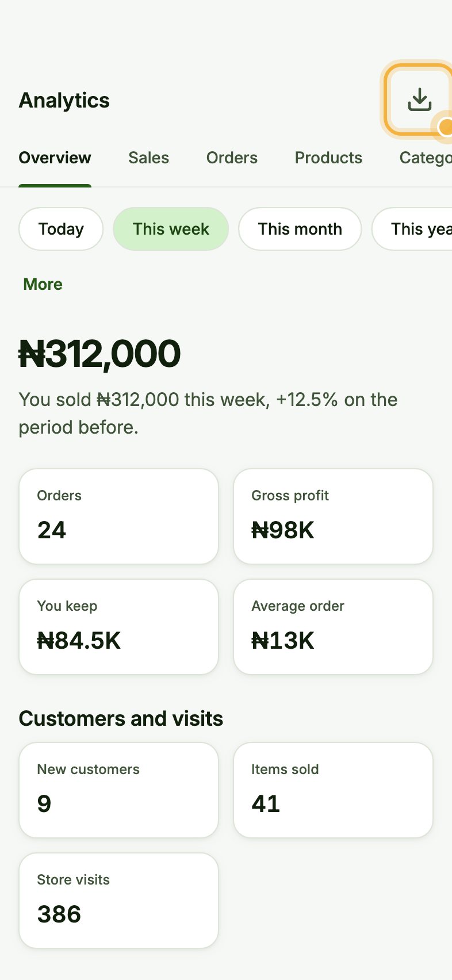Go to the Products tab

[x=328, y=158]
